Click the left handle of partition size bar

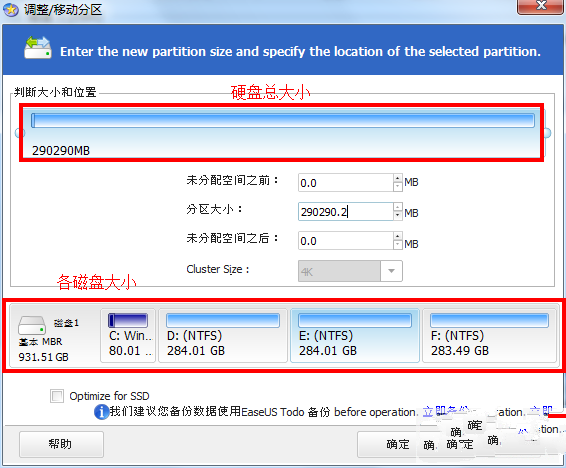(19, 133)
